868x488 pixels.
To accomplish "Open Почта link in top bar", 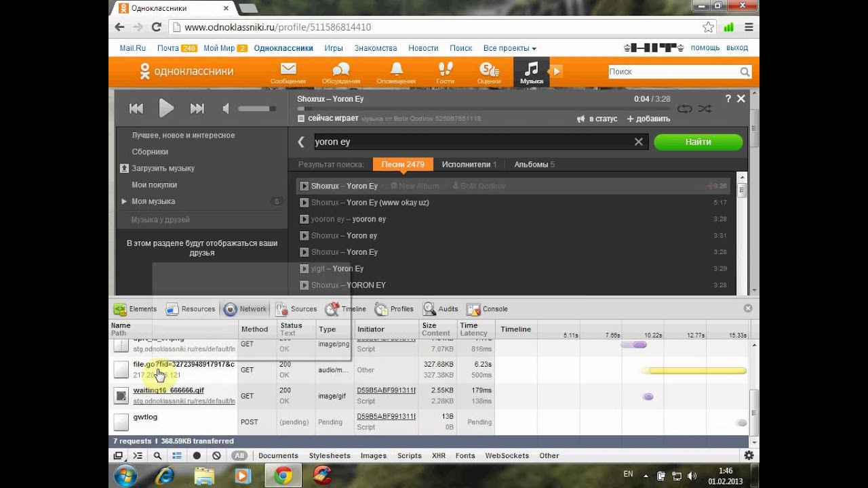I will tap(167, 48).
